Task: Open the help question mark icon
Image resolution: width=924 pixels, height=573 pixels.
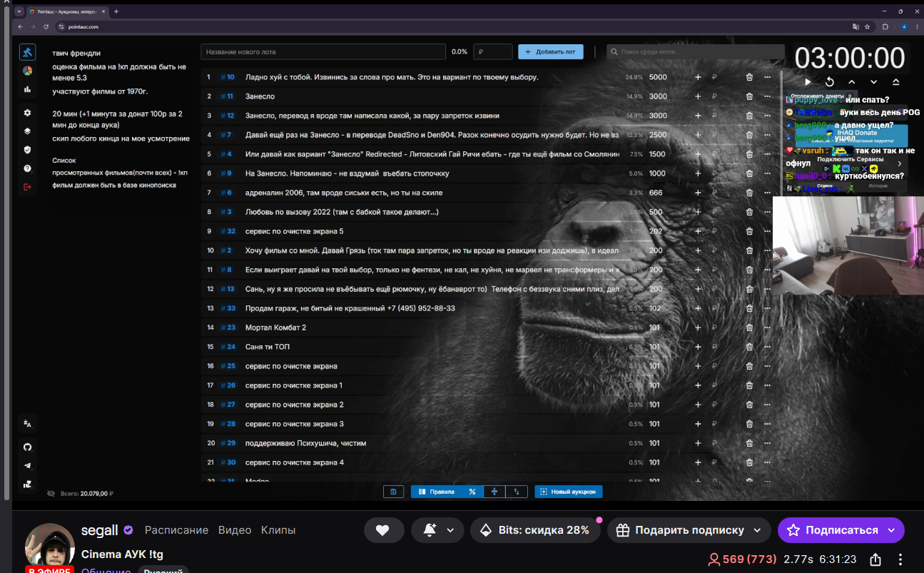Action: [x=27, y=168]
